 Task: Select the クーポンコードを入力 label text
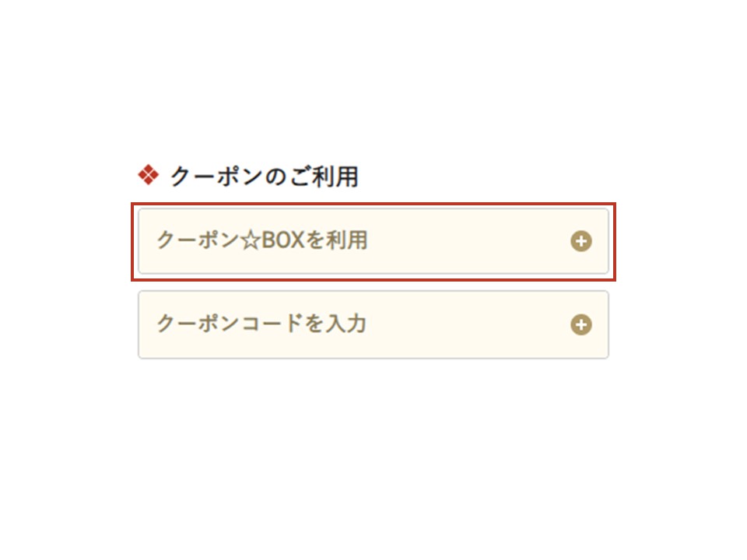pyautogui.click(x=261, y=324)
